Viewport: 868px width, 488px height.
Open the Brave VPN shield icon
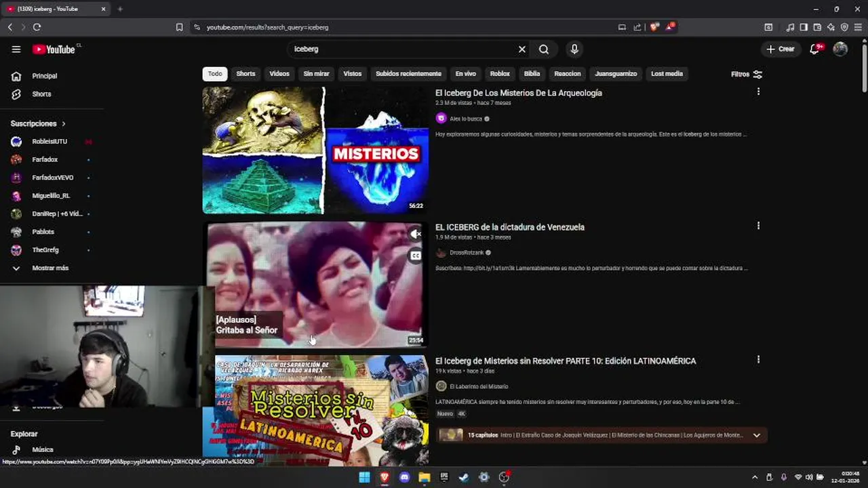[844, 27]
